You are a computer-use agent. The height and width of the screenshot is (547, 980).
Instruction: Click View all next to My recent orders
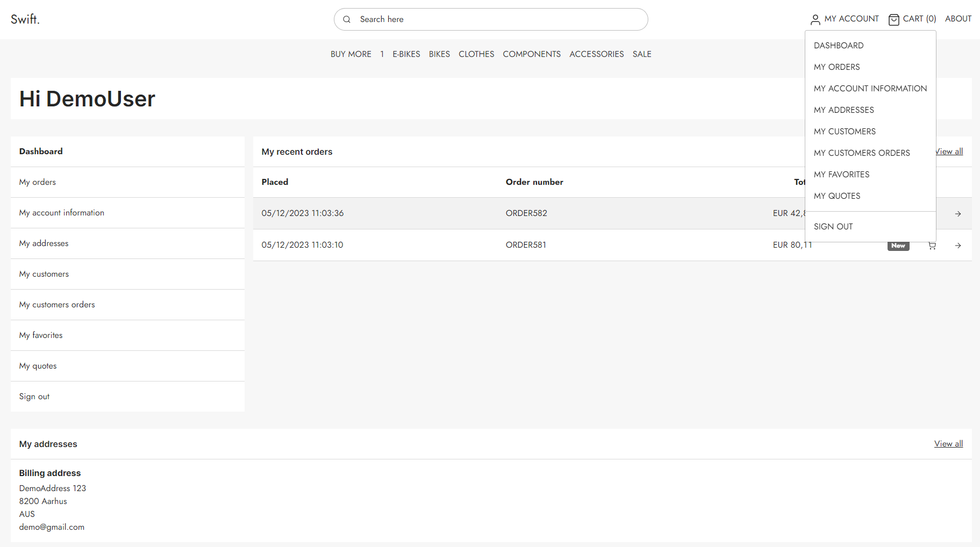(x=949, y=152)
